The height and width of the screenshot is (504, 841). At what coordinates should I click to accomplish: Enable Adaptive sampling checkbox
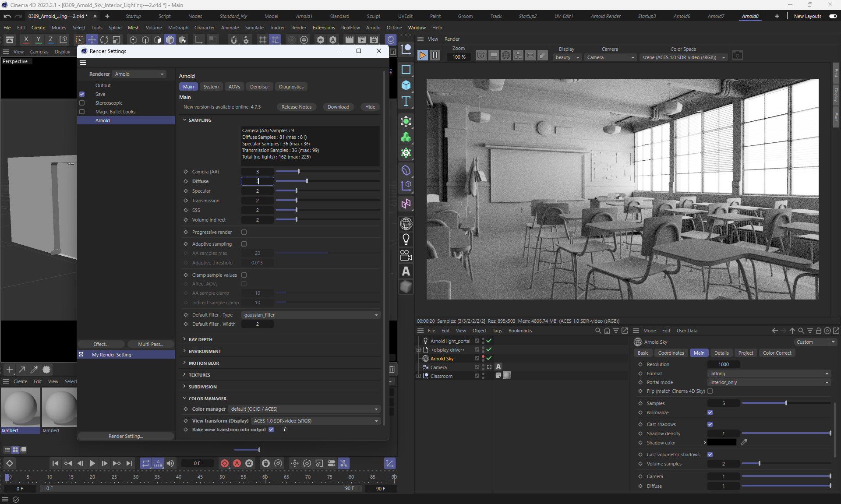(x=244, y=244)
